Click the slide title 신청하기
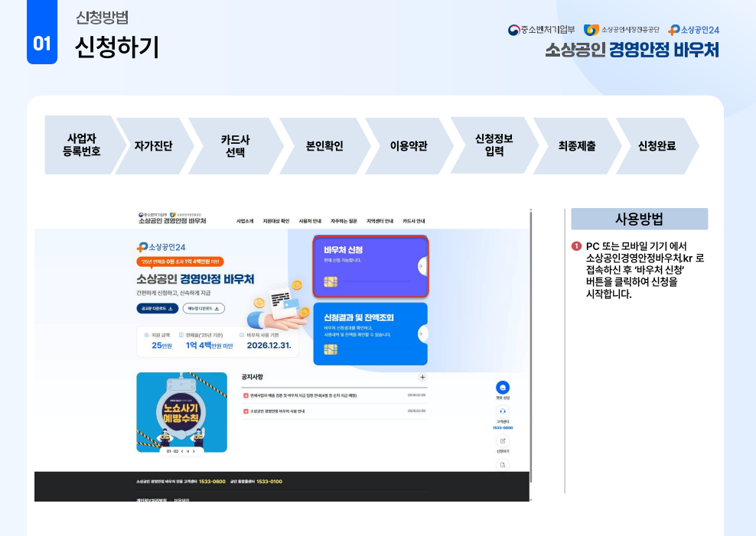 117,47
